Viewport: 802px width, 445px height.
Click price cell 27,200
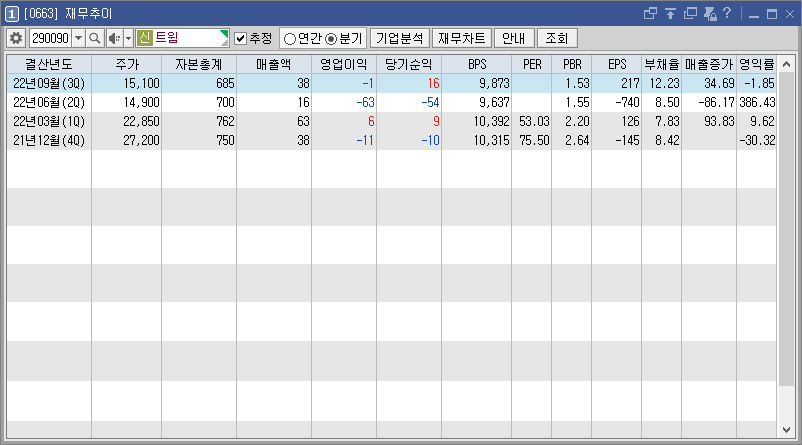pos(127,140)
